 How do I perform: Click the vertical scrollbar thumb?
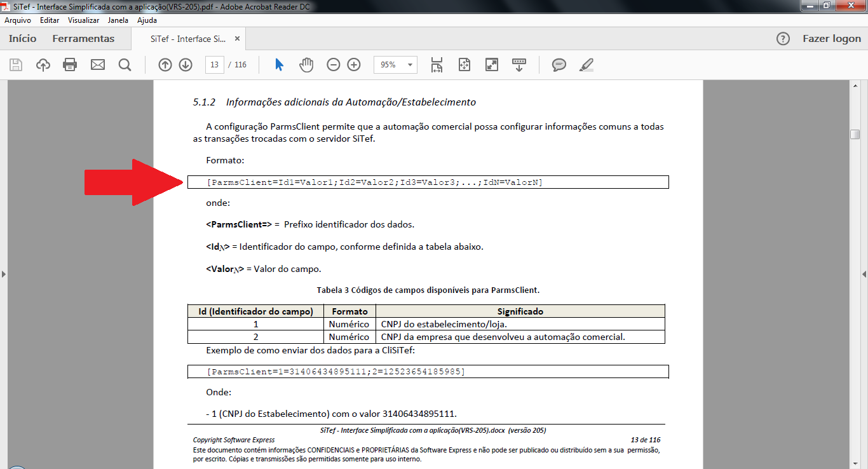click(x=855, y=135)
